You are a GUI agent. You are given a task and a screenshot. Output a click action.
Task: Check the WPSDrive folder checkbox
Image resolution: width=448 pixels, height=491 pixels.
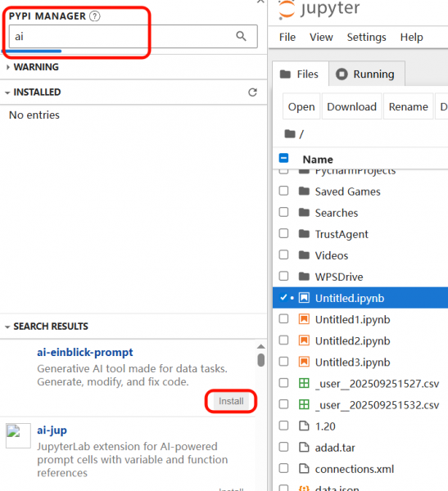point(283,276)
